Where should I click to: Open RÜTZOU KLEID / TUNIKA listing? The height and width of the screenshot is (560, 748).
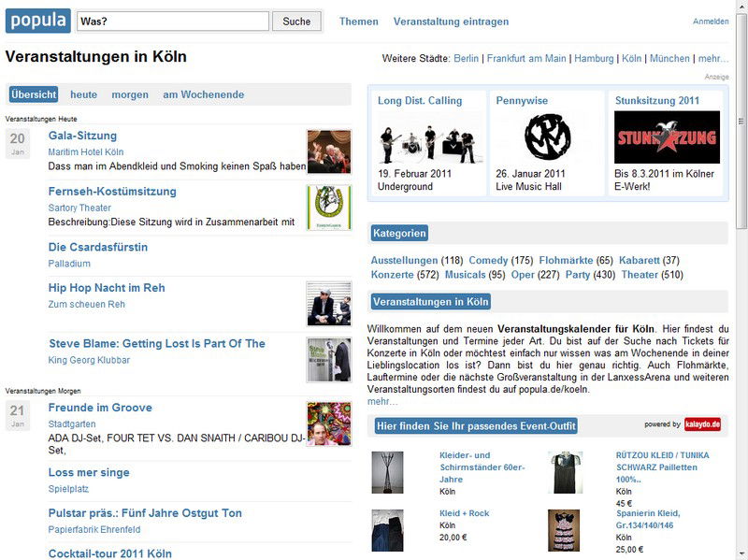(x=663, y=467)
